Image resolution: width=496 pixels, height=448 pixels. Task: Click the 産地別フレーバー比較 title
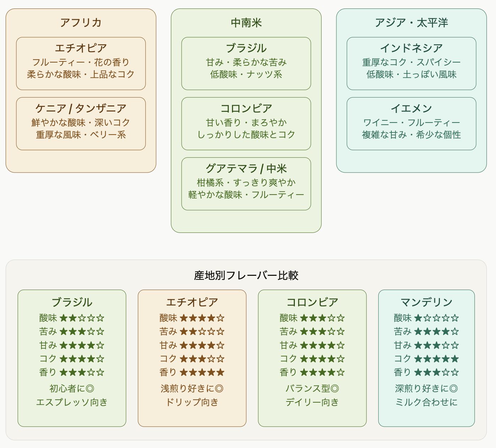(x=246, y=275)
